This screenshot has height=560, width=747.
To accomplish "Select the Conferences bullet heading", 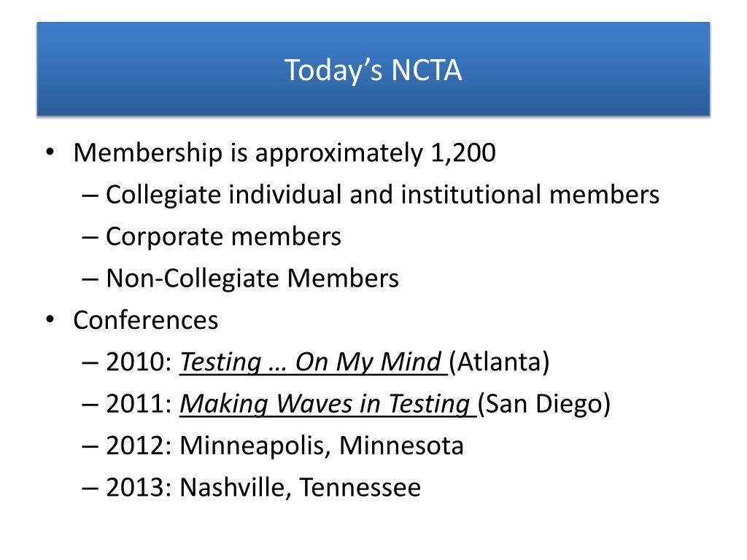I will point(146,320).
